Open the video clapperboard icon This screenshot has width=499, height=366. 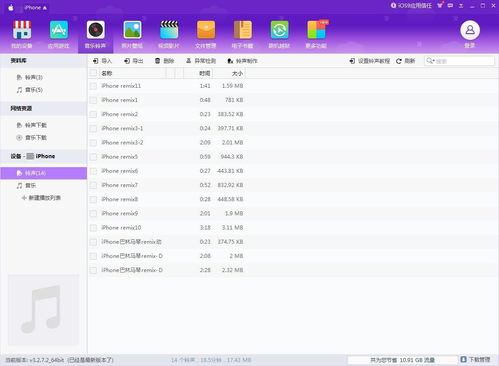pyautogui.click(x=169, y=30)
